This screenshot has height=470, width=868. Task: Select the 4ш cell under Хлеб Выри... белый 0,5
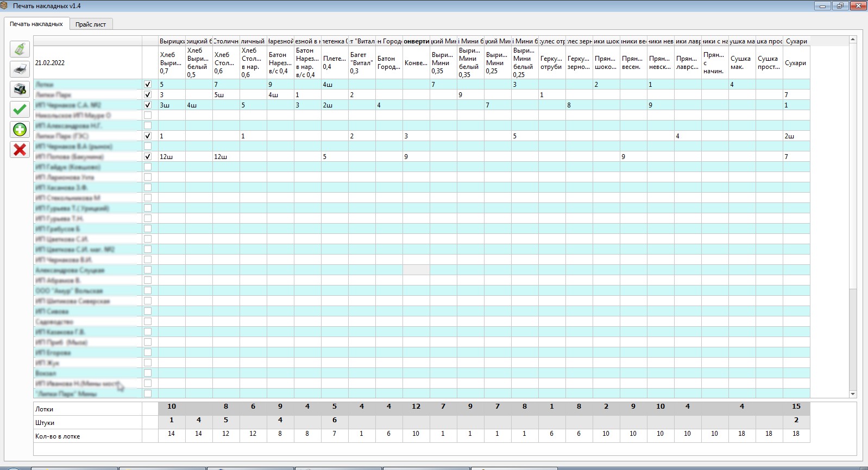[x=199, y=105]
